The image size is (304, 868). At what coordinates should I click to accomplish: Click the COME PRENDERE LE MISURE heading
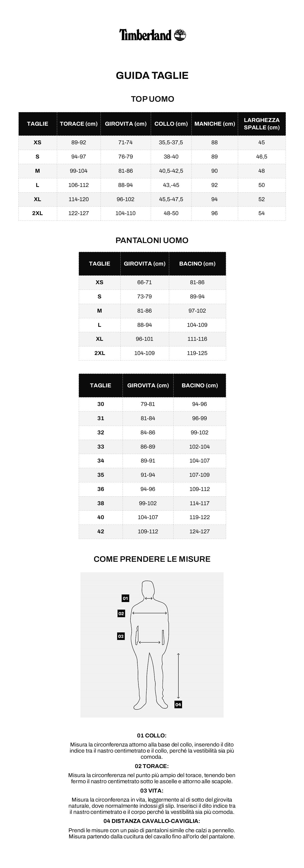coord(152,559)
